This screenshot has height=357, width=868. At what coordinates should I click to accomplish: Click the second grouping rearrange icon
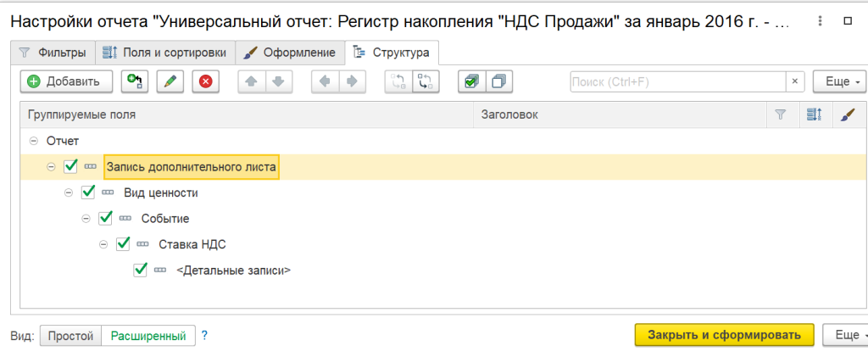coord(426,81)
